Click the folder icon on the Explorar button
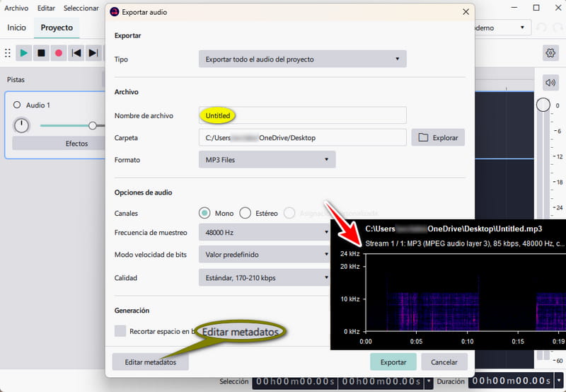The image size is (566, 392). [423, 137]
